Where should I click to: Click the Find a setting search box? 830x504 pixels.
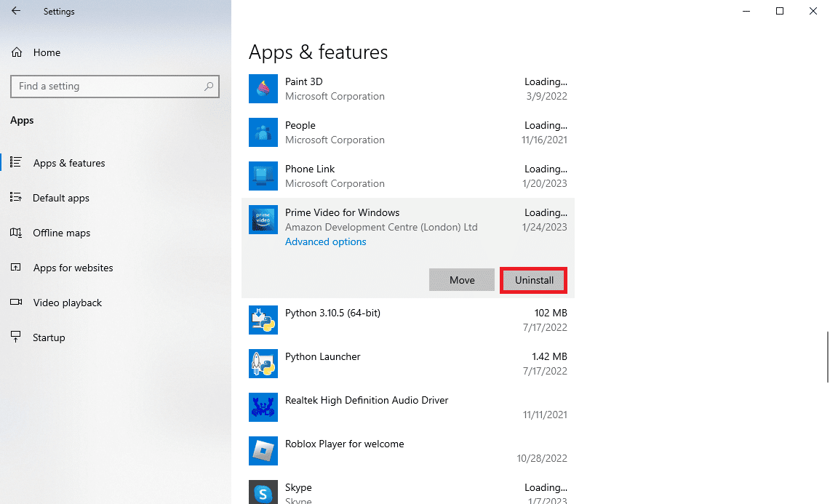click(x=115, y=87)
